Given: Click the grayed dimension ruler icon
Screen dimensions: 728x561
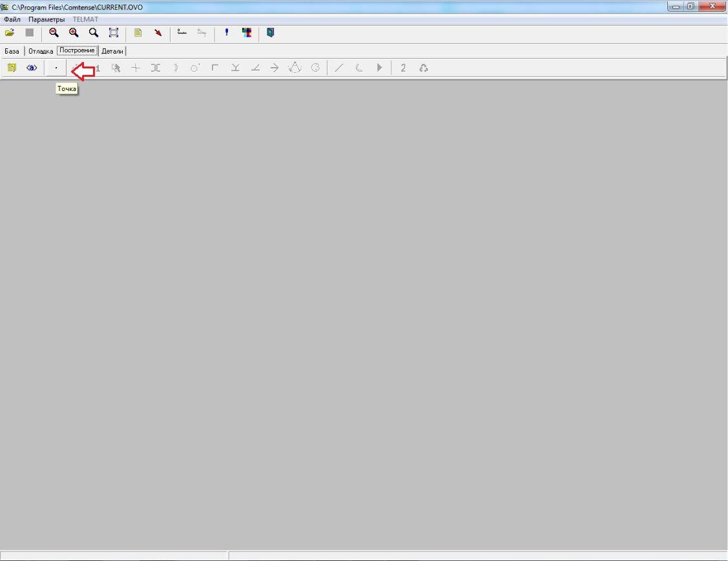Looking at the screenshot, I should [202, 33].
